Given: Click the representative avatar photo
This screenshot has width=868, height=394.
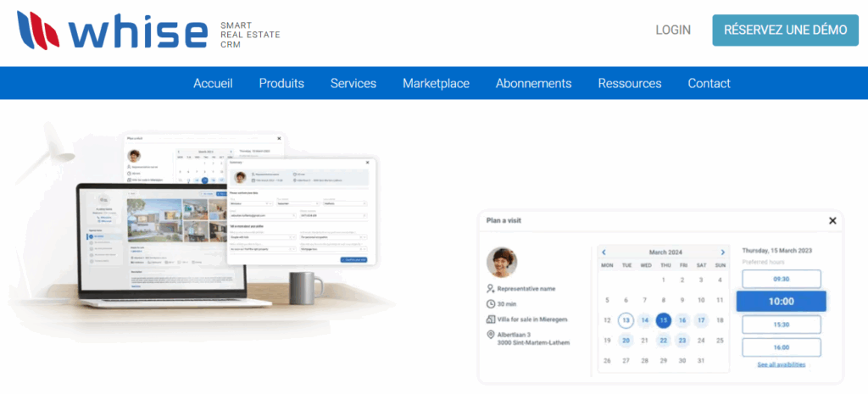Looking at the screenshot, I should tap(503, 263).
